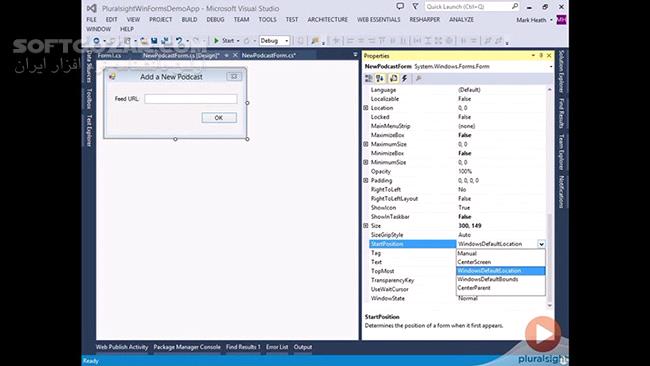Open the Start button dropdown arrow
Viewport: 650px width, 366px height.
click(238, 41)
